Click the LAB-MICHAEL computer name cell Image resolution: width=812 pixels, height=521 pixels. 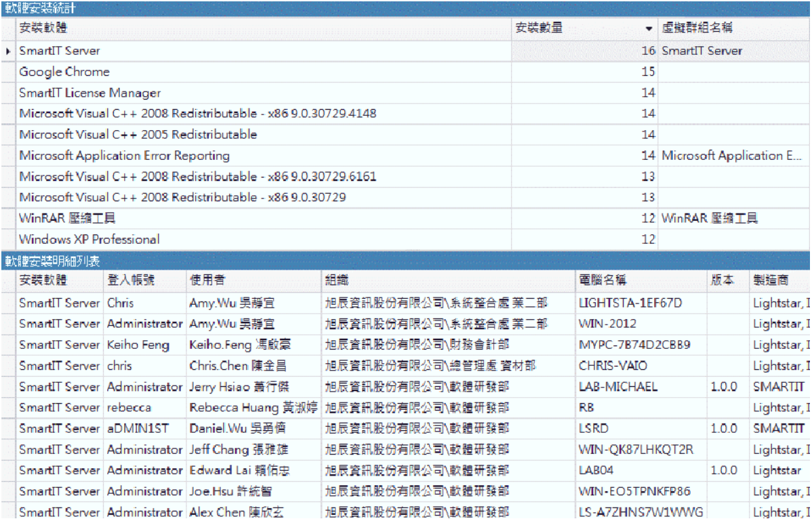click(x=617, y=388)
